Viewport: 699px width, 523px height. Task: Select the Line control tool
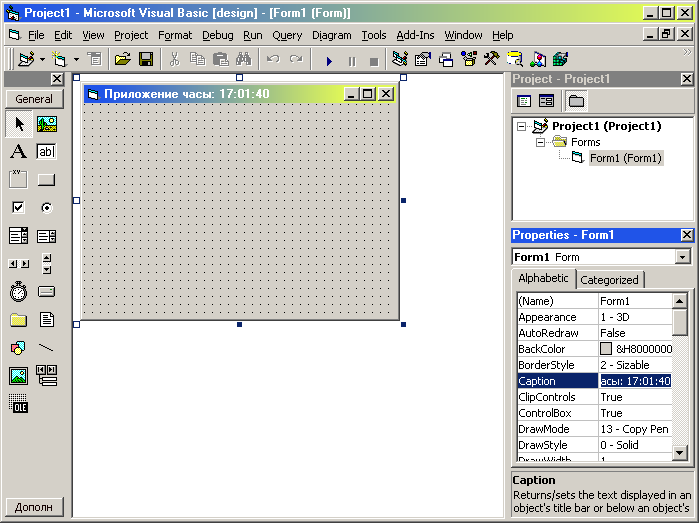tap(47, 348)
